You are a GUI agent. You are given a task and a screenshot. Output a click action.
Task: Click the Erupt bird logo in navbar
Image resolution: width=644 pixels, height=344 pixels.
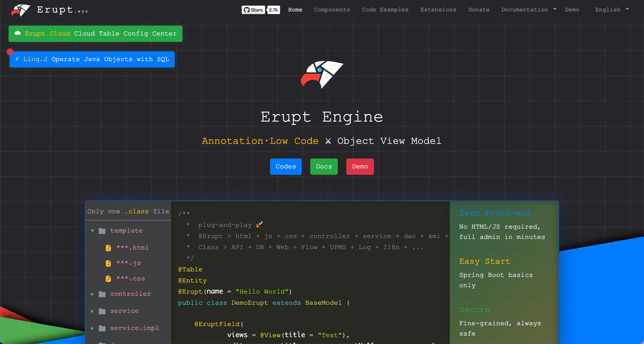[x=21, y=10]
